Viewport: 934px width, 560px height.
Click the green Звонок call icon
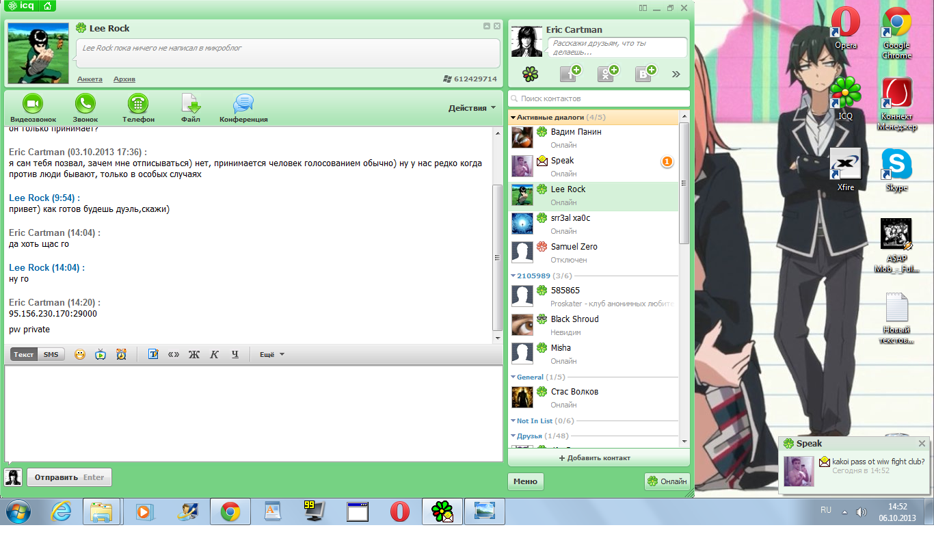(85, 104)
